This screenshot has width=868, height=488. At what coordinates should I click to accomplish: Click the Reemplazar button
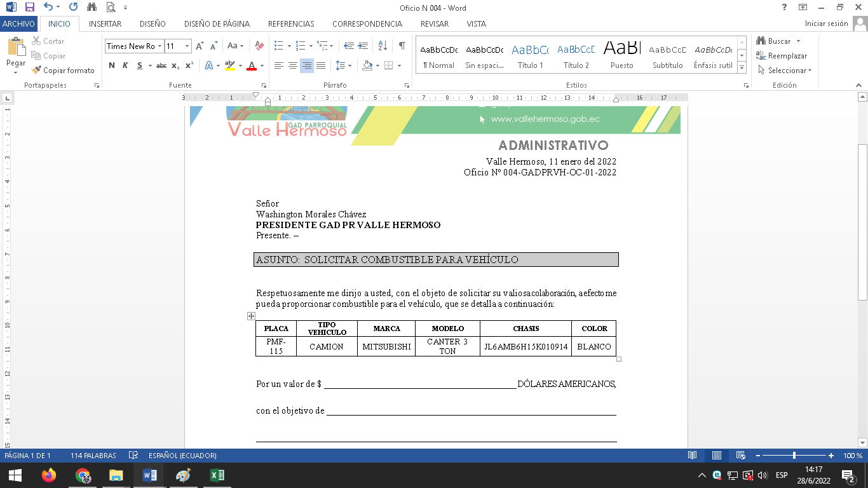click(x=782, y=56)
